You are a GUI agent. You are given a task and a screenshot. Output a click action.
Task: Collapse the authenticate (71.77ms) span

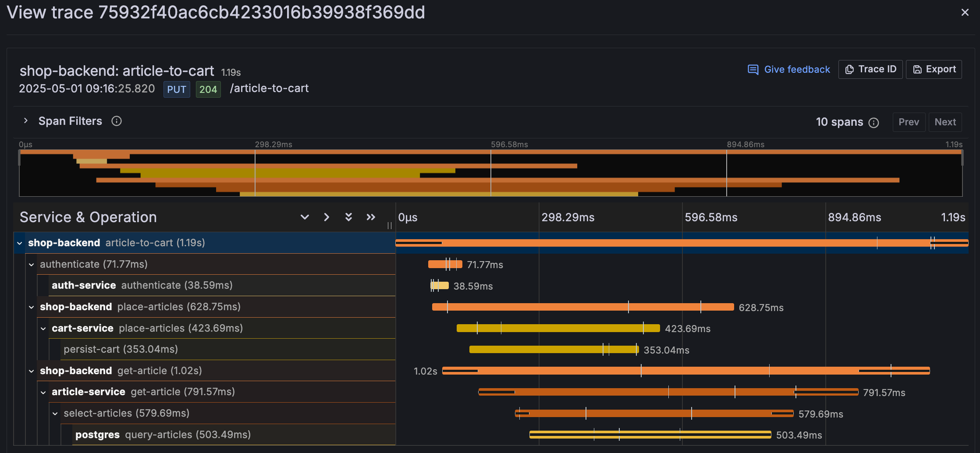click(32, 265)
